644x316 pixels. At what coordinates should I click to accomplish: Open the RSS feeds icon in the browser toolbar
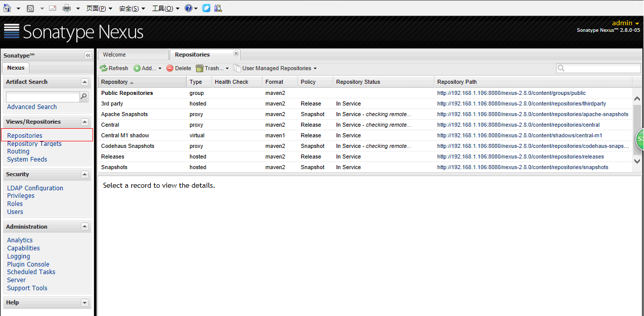30,8
